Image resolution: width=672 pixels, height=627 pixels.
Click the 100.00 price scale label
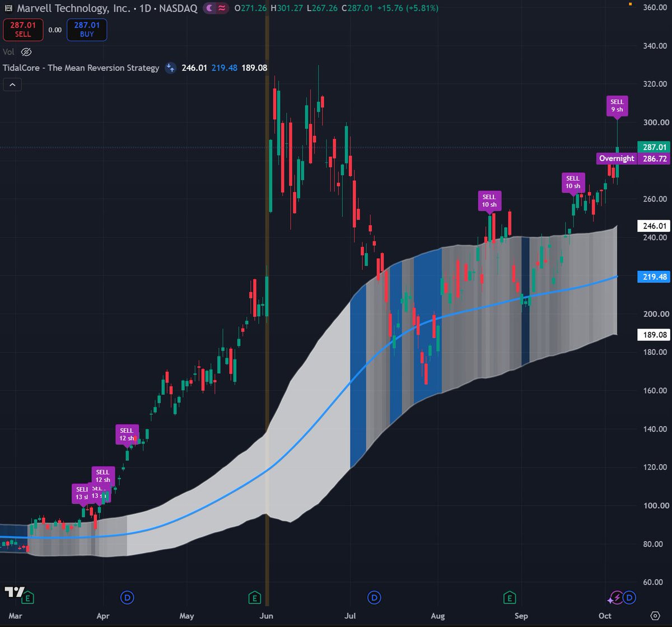pyautogui.click(x=655, y=506)
